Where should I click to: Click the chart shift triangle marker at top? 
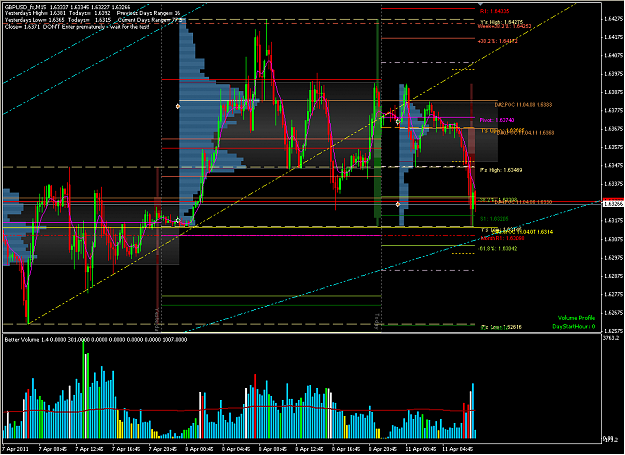480,4
